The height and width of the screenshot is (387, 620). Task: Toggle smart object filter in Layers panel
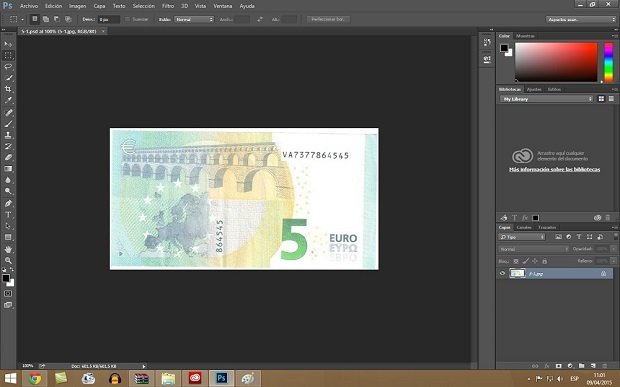tap(600, 237)
